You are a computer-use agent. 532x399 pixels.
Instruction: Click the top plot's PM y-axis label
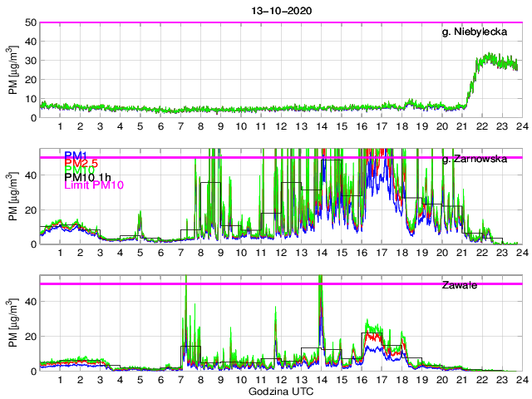click(x=14, y=70)
